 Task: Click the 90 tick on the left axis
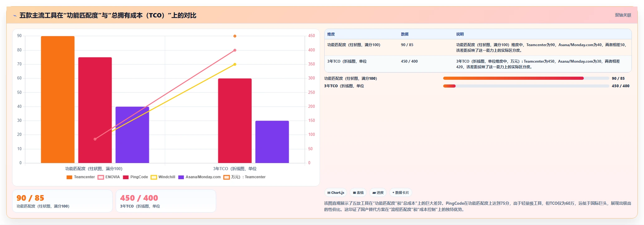(19, 36)
